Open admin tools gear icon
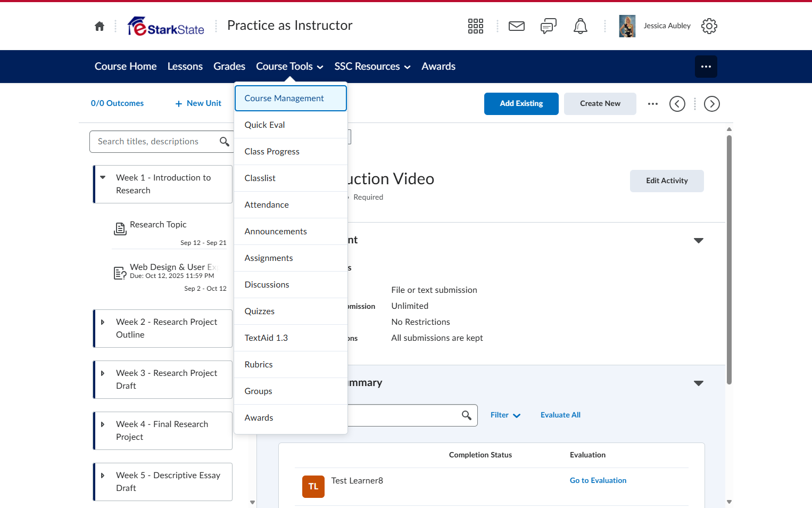This screenshot has height=508, width=812. pos(709,26)
